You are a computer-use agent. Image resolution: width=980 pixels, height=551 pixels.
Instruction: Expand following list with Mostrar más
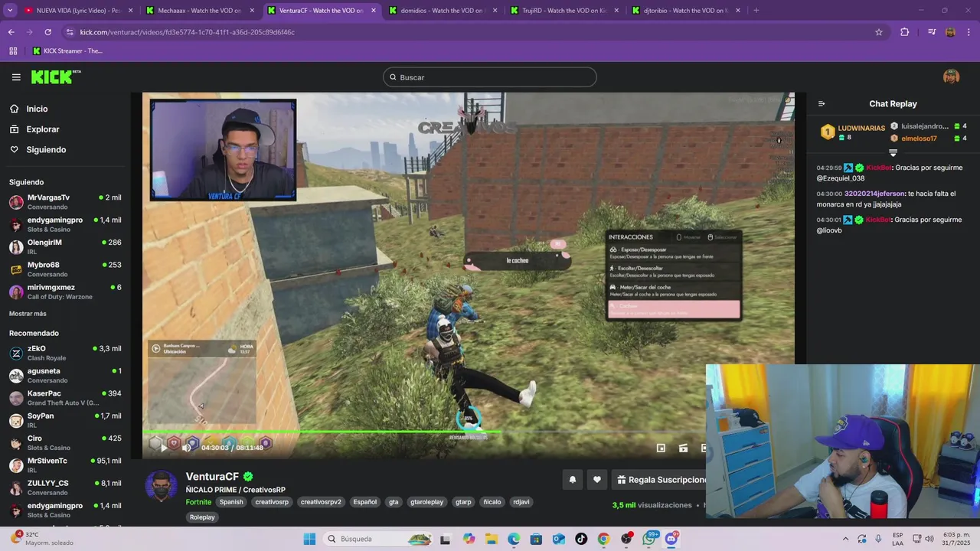pyautogui.click(x=28, y=314)
